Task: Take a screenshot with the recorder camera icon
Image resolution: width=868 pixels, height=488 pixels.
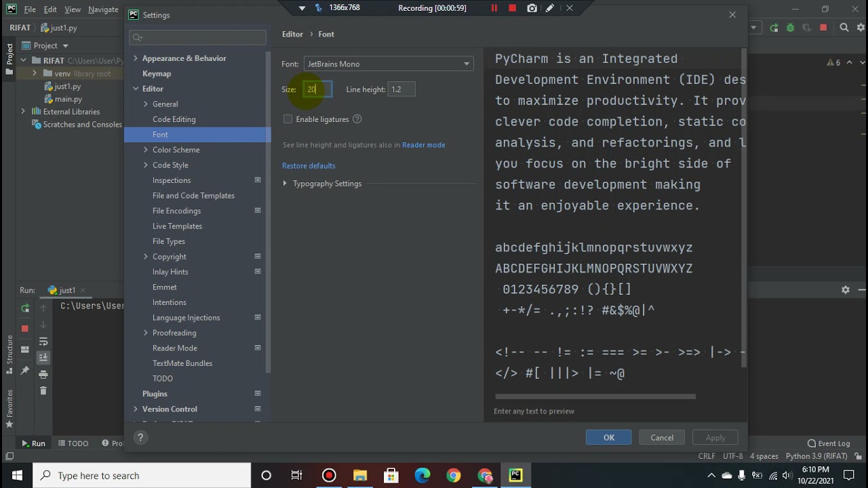Action: (532, 8)
